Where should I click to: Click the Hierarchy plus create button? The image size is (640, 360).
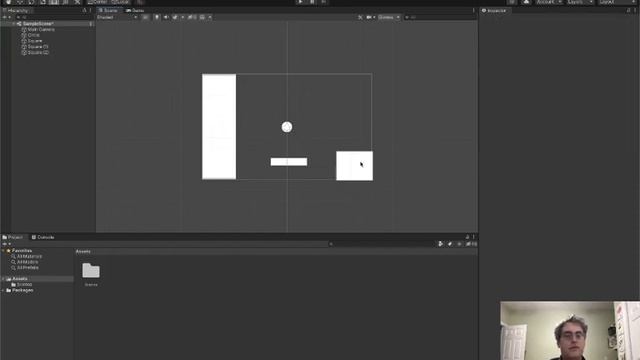tap(6, 18)
